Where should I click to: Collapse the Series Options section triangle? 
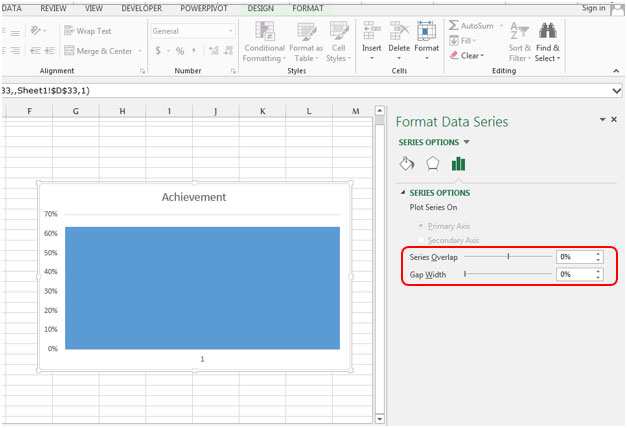(403, 192)
